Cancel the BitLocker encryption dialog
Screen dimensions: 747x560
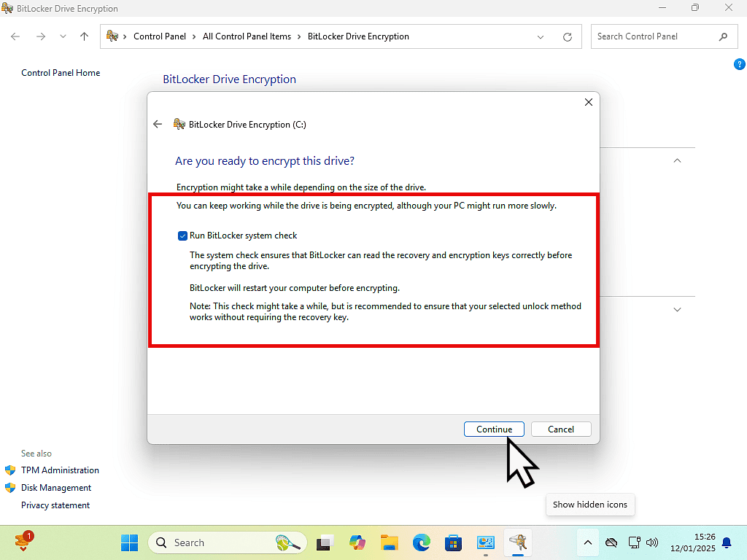tap(560, 429)
